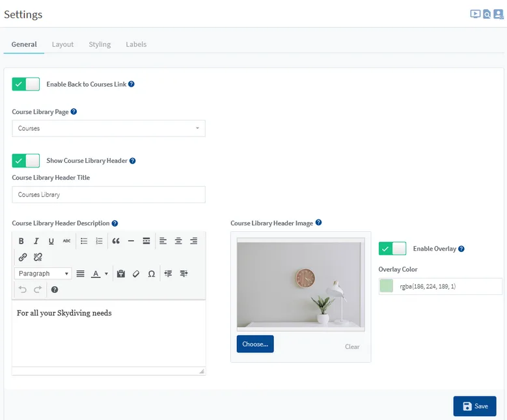Switch to Styling tab
Image resolution: width=507 pixels, height=420 pixels.
click(x=100, y=44)
